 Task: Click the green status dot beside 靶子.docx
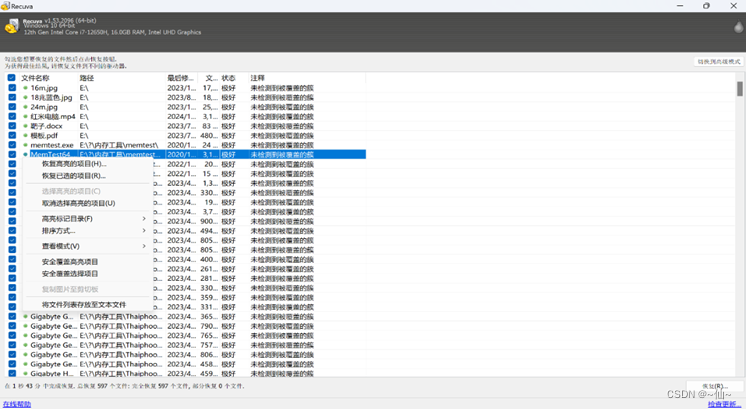click(26, 126)
